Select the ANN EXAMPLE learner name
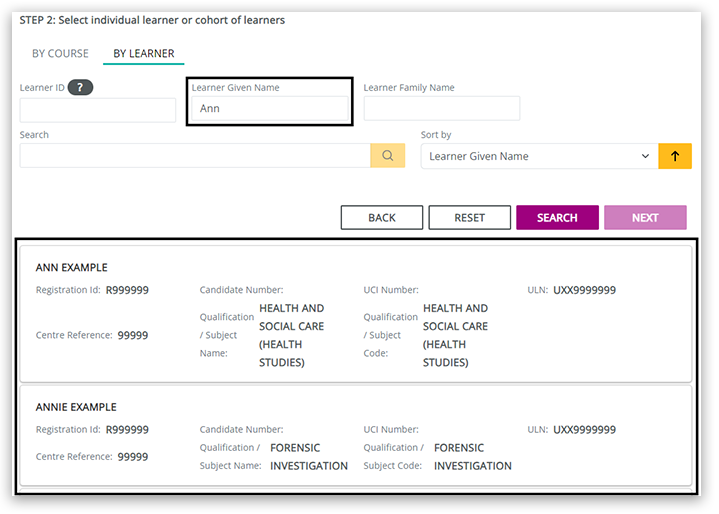This screenshot has height=514, width=719. [72, 268]
